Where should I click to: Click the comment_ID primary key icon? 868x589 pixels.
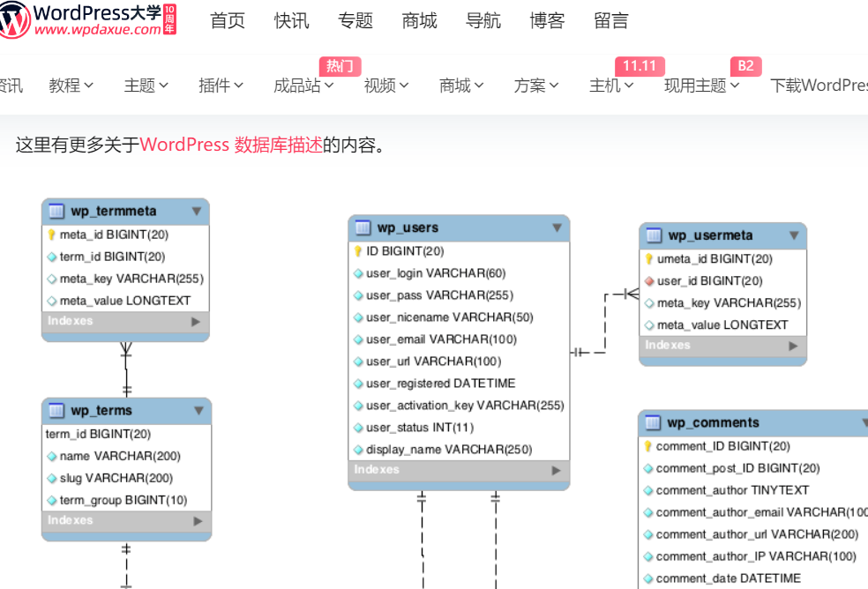[647, 446]
